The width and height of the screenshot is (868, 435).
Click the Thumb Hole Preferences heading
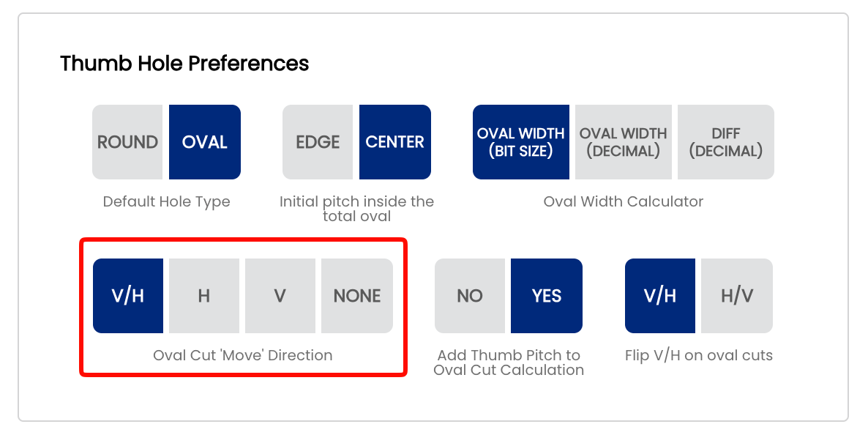pos(184,63)
